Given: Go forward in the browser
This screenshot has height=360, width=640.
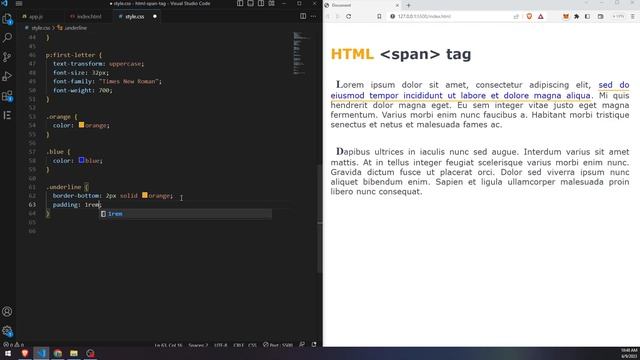Looking at the screenshot, I should [x=338, y=16].
